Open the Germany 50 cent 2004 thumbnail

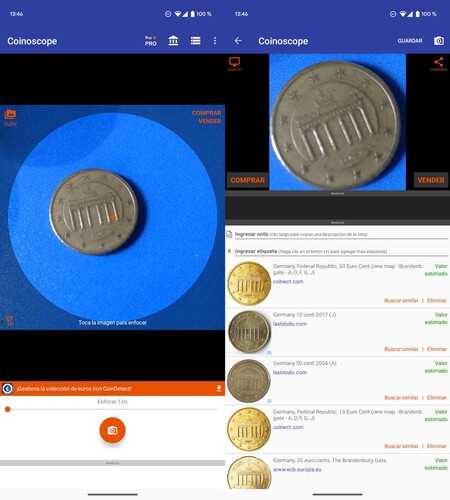pos(249,381)
